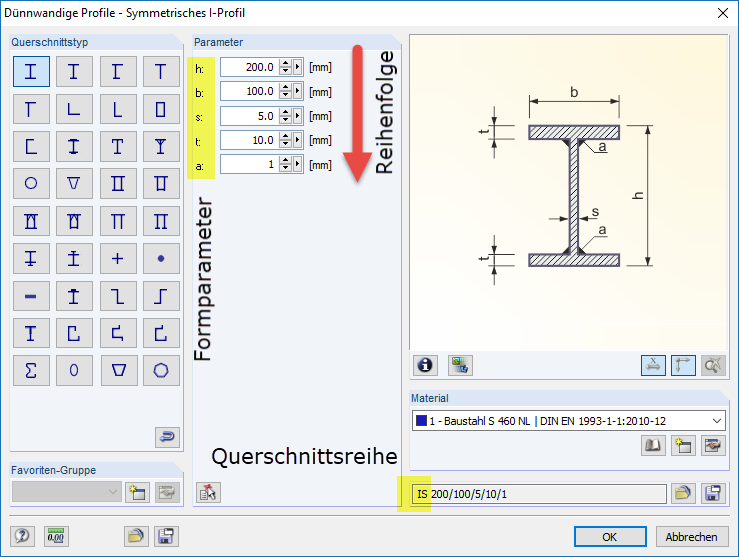Select the trapezoid section icon
Image resolution: width=739 pixels, height=557 pixels.
pyautogui.click(x=118, y=370)
